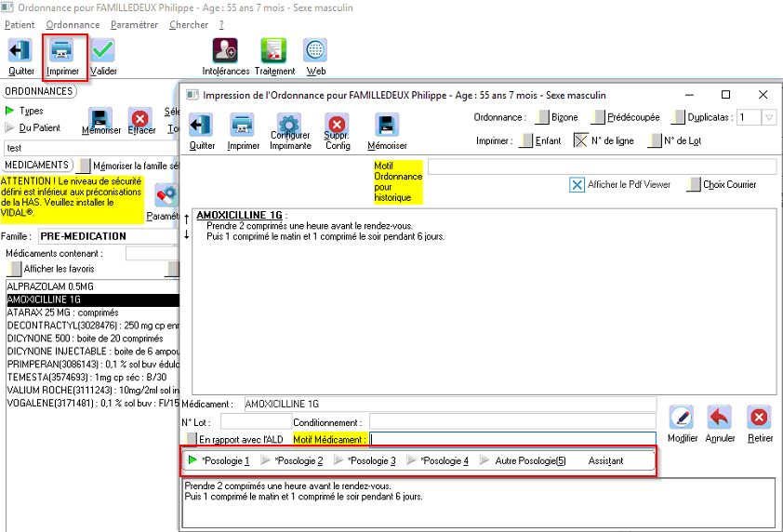Select the Autre Posologie(5) tab
This screenshot has width=783, height=532.
(523, 460)
